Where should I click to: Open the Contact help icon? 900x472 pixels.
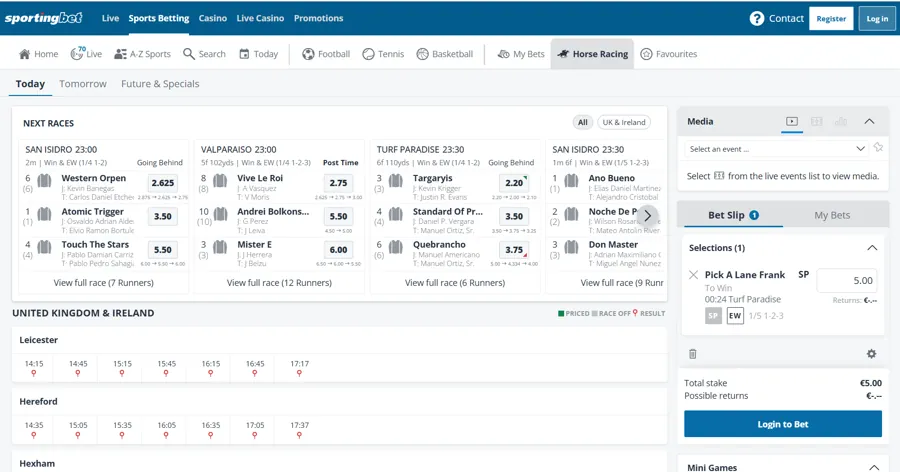(757, 18)
